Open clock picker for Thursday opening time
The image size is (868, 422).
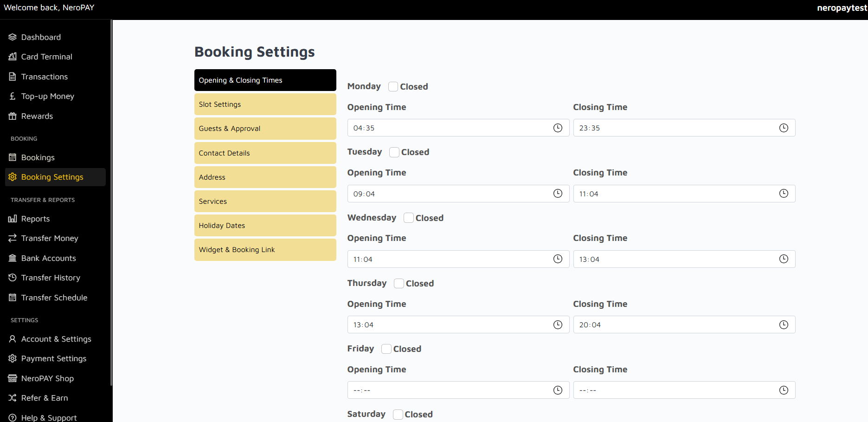click(558, 325)
